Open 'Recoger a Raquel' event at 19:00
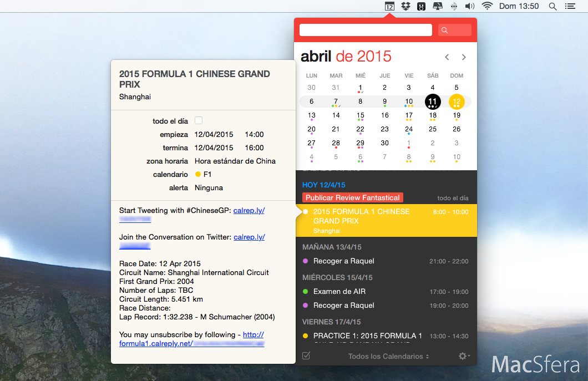The height and width of the screenshot is (381, 588). [386, 305]
